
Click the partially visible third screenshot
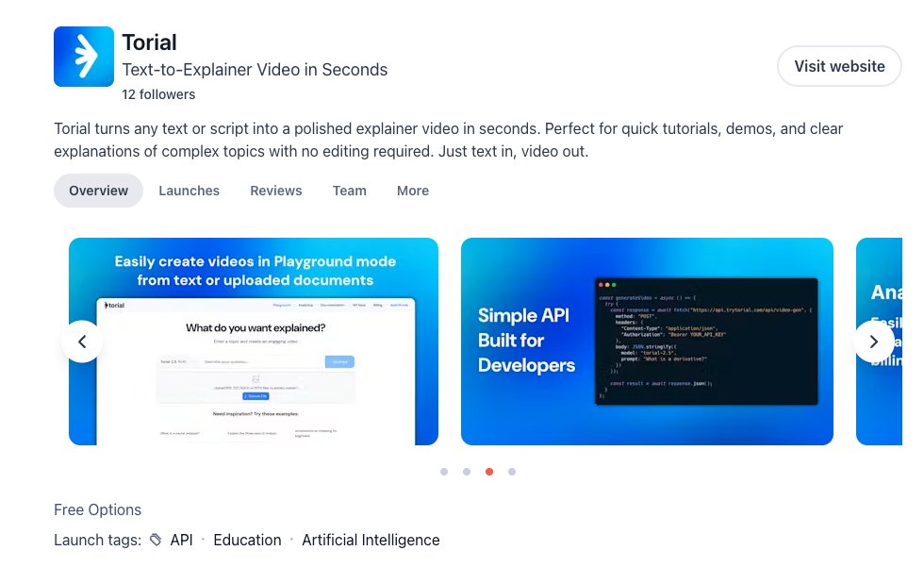884,342
